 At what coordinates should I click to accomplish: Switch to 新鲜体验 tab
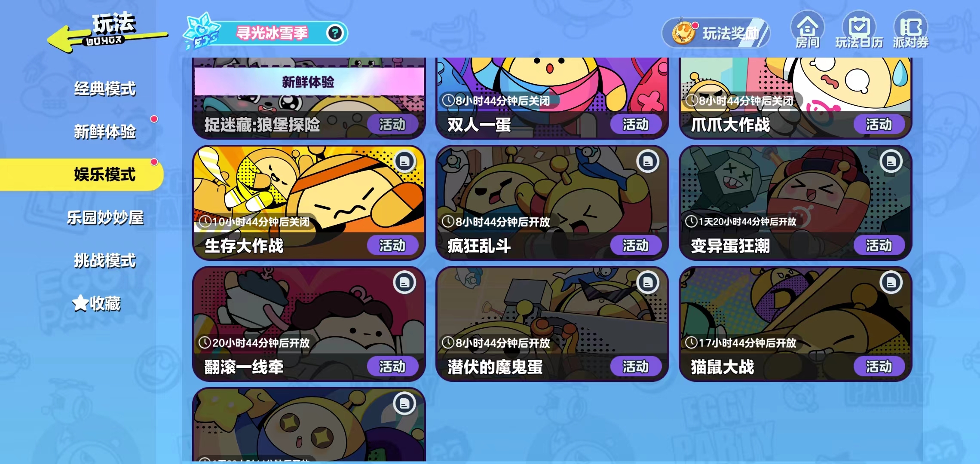[x=104, y=131]
